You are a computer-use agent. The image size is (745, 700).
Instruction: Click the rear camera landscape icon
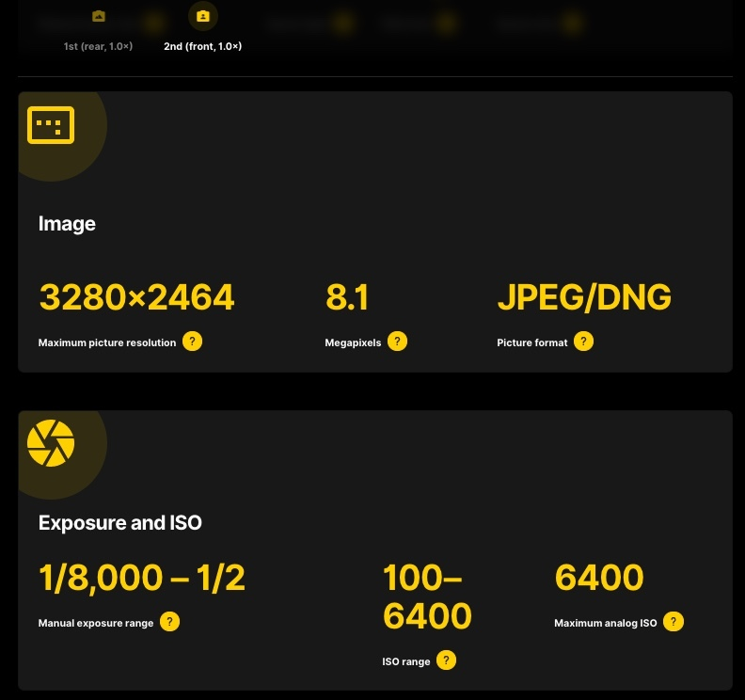[x=99, y=16]
